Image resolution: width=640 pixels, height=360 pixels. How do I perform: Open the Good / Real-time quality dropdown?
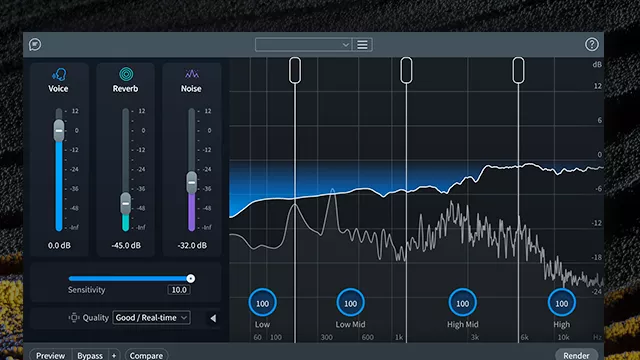click(151, 318)
